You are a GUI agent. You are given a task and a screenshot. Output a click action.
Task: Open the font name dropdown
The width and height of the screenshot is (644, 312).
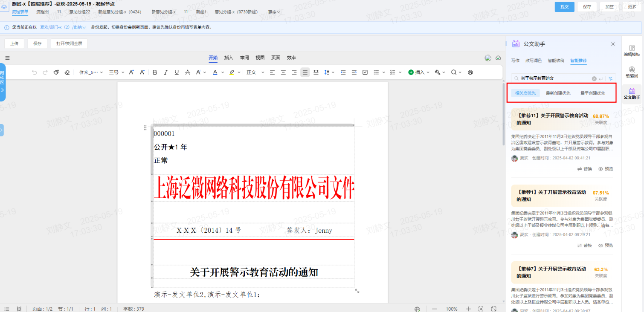tap(91, 72)
